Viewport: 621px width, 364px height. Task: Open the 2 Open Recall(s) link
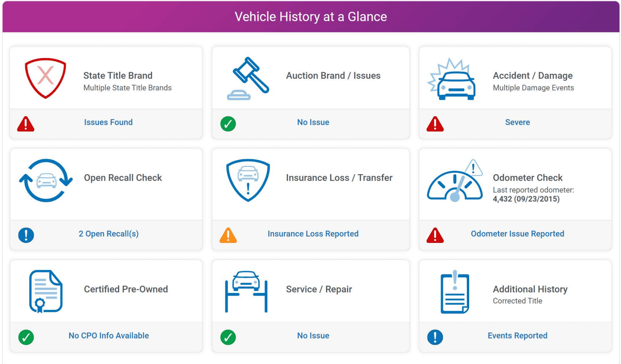(x=108, y=234)
